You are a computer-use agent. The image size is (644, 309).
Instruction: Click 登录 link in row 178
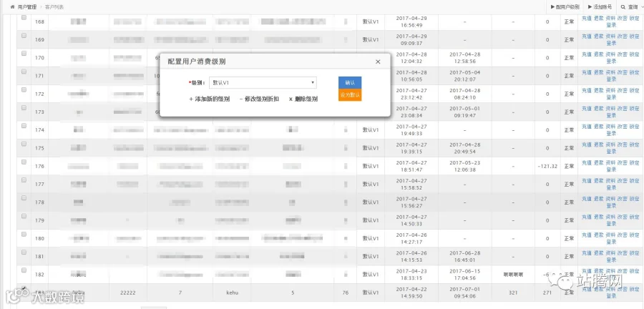tap(611, 205)
